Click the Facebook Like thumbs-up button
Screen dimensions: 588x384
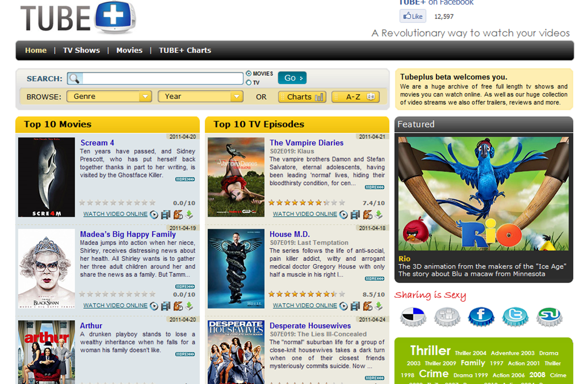point(412,16)
